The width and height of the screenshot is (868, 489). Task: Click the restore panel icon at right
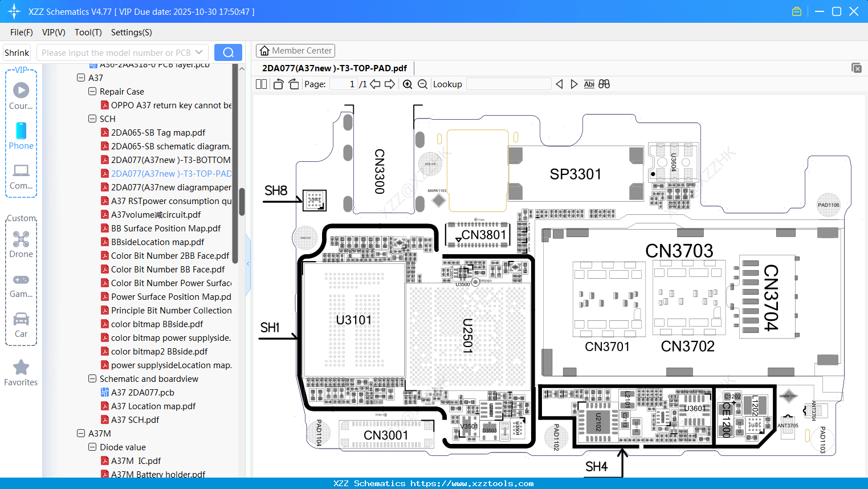[x=857, y=68]
